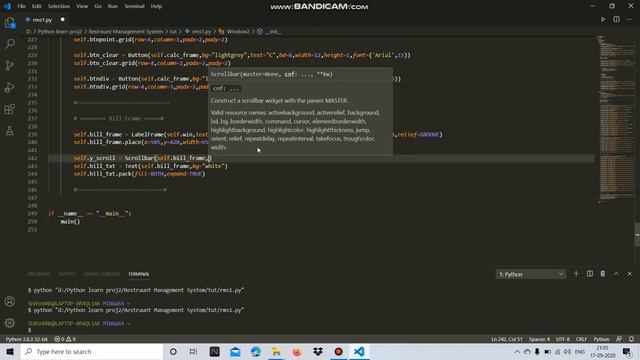This screenshot has width=640, height=360.
Task: Open the Manage gear settings menu
Action: pyautogui.click(x=10, y=323)
